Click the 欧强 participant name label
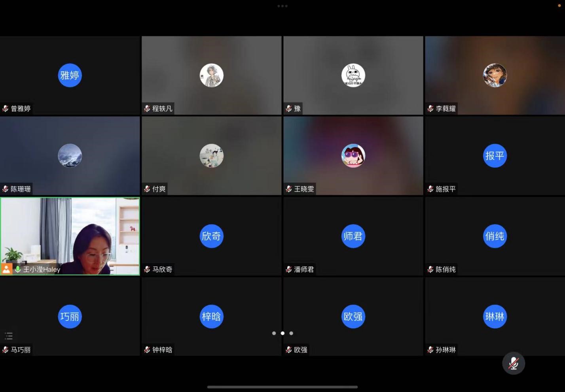The image size is (565, 392). click(x=300, y=350)
